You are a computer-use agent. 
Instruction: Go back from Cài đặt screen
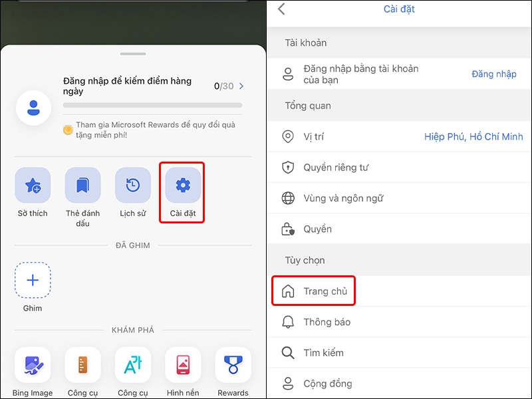coord(281,9)
